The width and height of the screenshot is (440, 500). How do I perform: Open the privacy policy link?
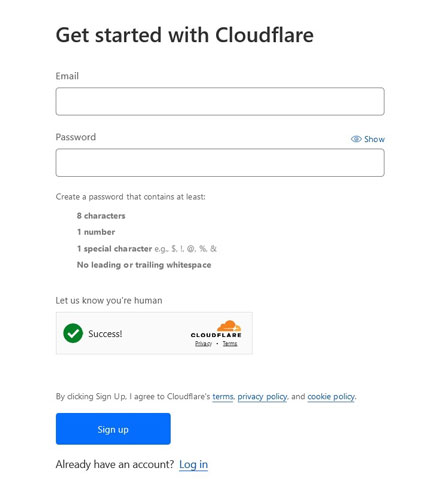[262, 397]
